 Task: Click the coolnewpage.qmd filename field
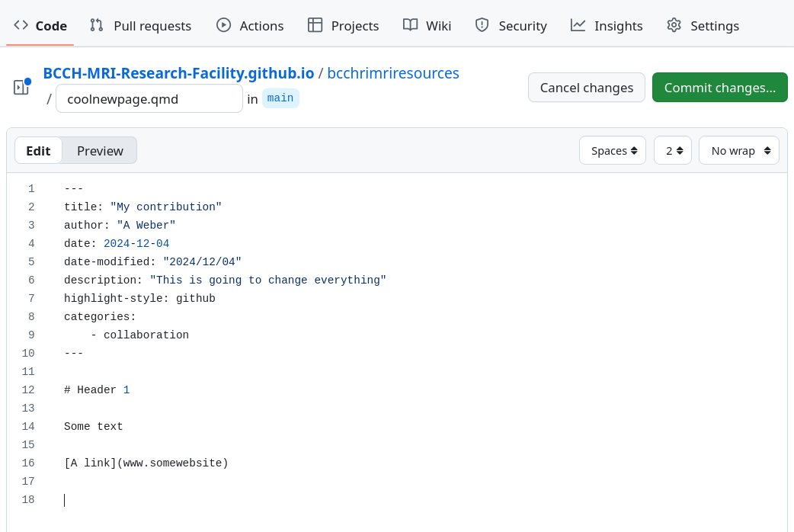pyautogui.click(x=149, y=99)
